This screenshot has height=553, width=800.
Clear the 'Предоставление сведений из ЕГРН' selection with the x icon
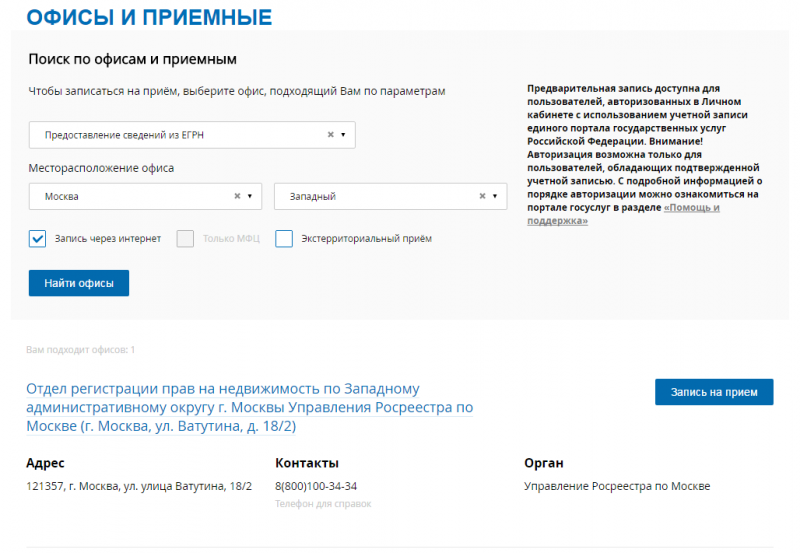[331, 135]
